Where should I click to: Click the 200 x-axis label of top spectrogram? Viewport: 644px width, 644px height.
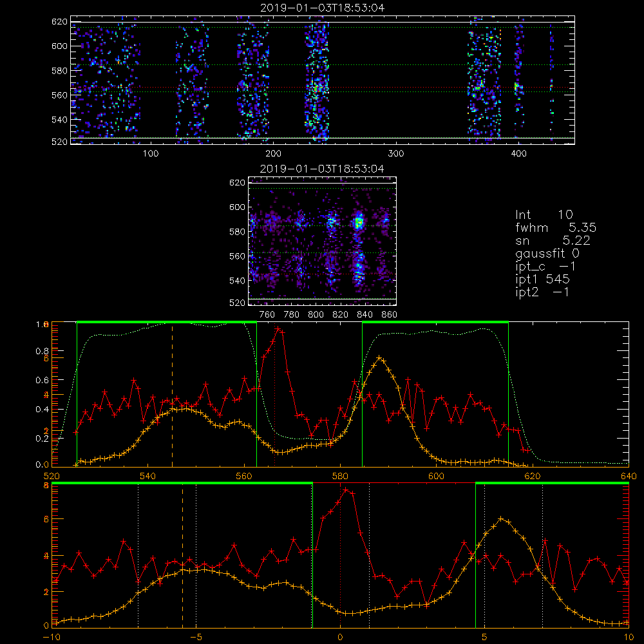pyautogui.click(x=273, y=154)
